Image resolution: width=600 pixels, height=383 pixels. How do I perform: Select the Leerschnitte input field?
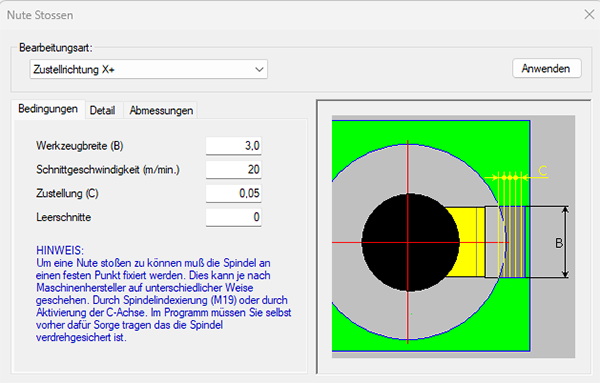tap(233, 217)
